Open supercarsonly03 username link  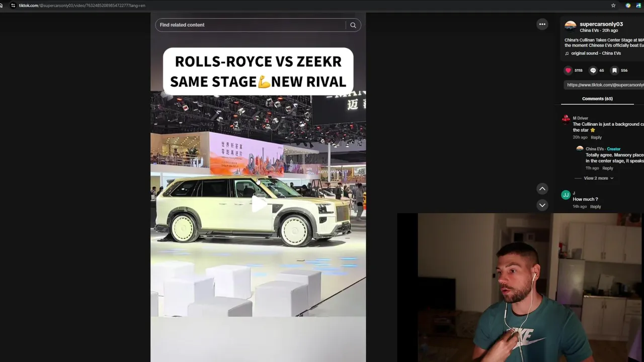point(601,24)
